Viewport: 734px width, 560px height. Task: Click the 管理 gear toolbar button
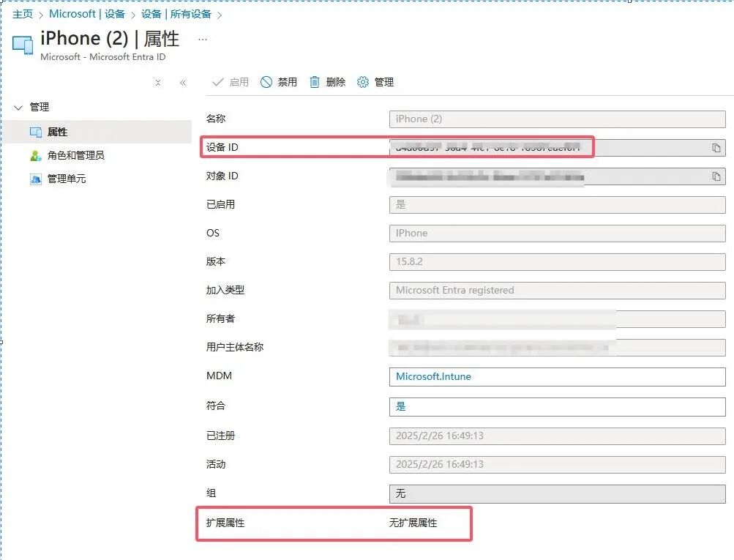click(375, 83)
